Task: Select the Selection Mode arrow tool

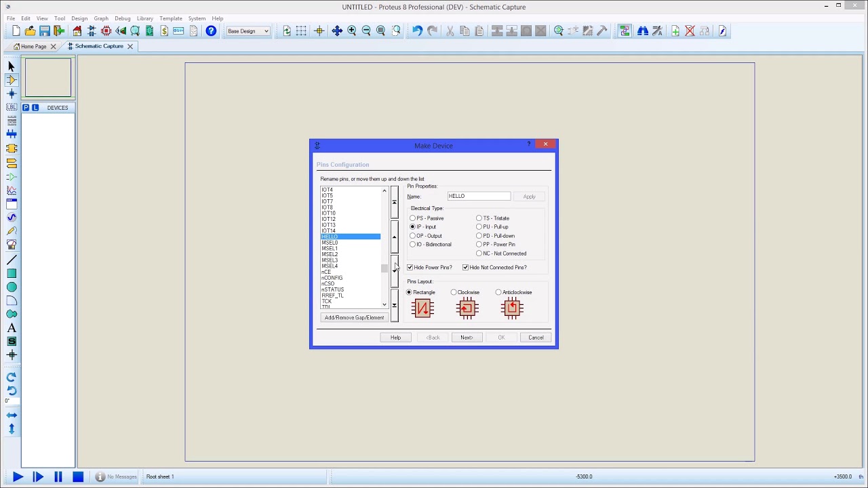Action: click(12, 66)
